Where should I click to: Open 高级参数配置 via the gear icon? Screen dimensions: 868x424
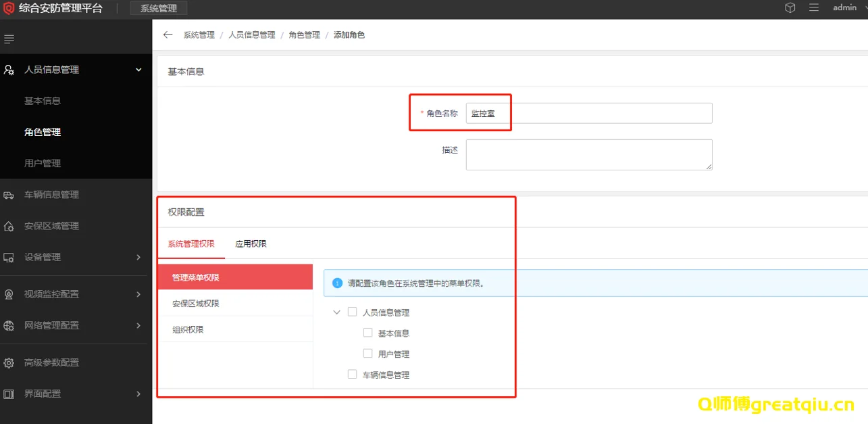(9, 362)
